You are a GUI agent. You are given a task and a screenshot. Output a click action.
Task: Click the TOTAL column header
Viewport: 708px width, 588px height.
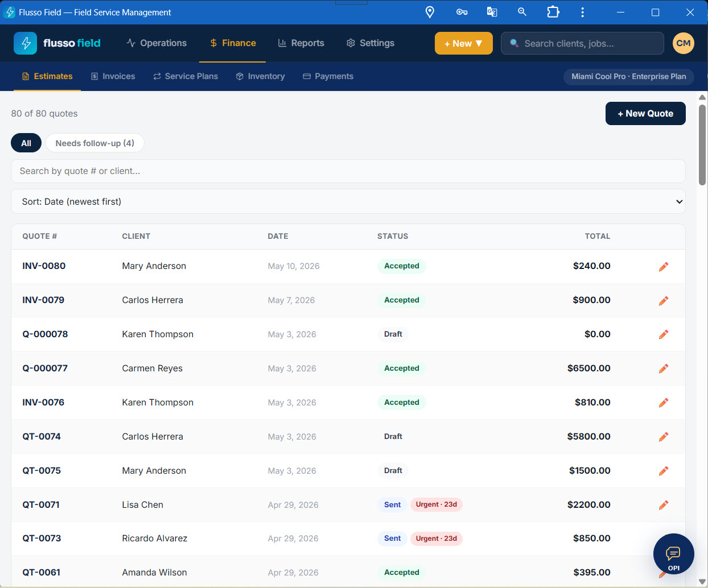point(598,236)
